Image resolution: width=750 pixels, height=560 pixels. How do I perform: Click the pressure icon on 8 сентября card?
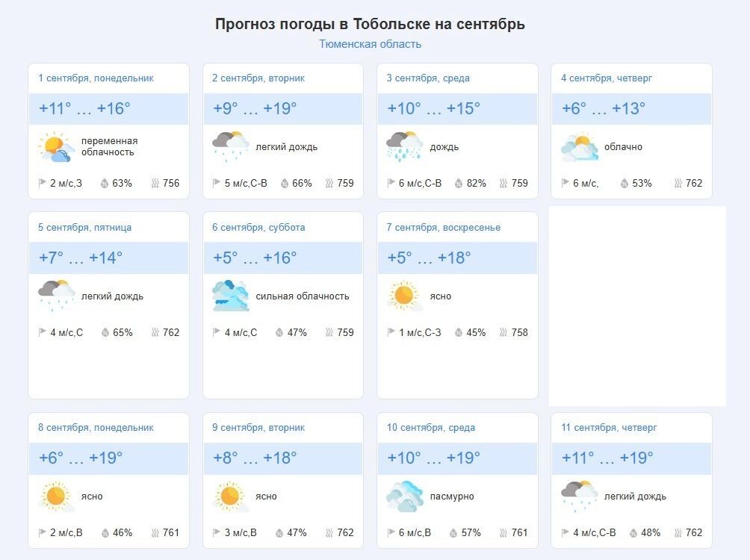click(155, 533)
